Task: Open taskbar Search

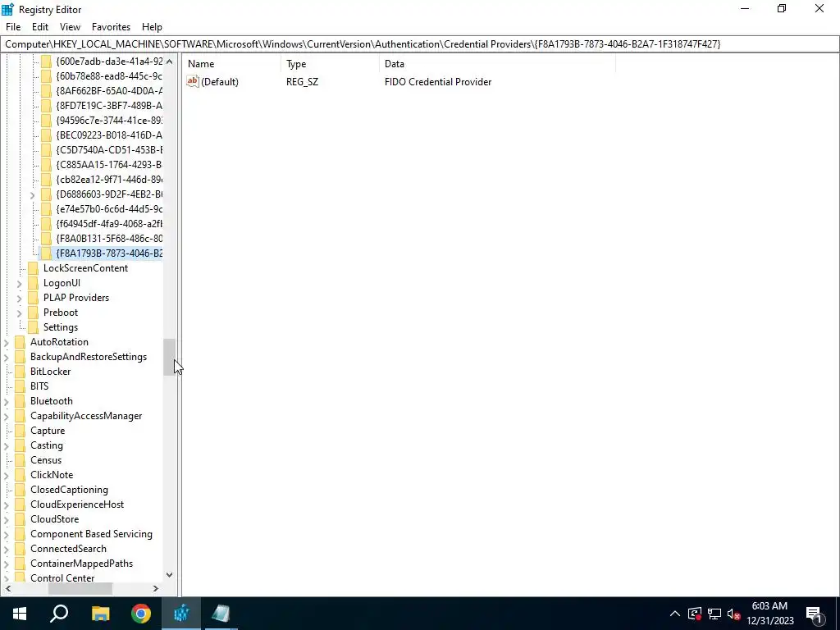Action: [59, 614]
